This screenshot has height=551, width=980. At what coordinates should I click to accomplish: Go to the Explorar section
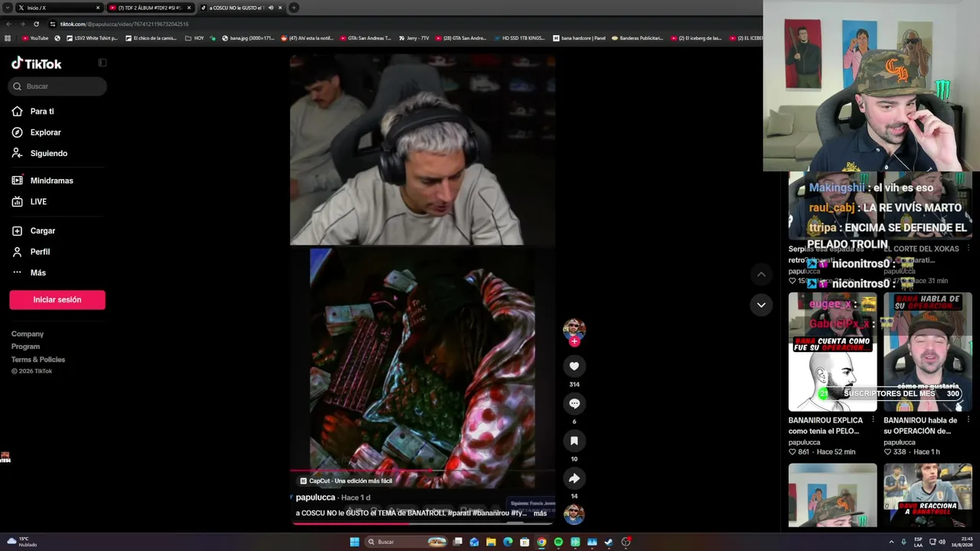[x=36, y=132]
